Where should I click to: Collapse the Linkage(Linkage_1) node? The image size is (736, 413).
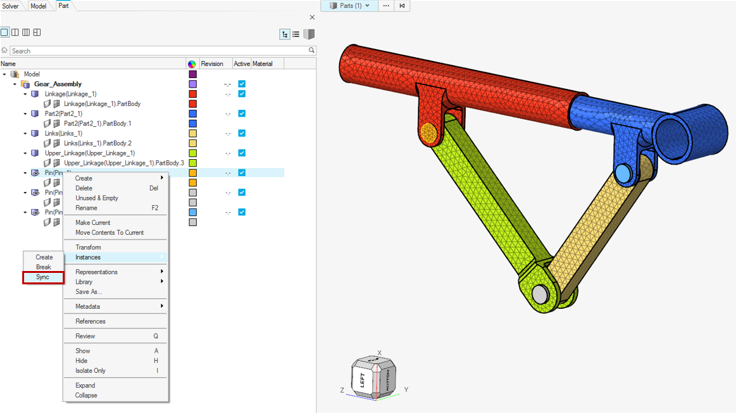point(25,94)
